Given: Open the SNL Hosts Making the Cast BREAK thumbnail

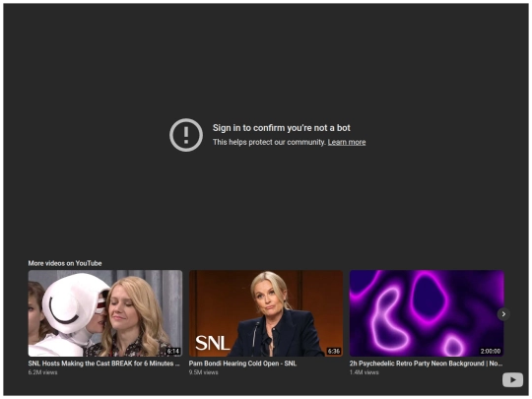Looking at the screenshot, I should pyautogui.click(x=105, y=313).
